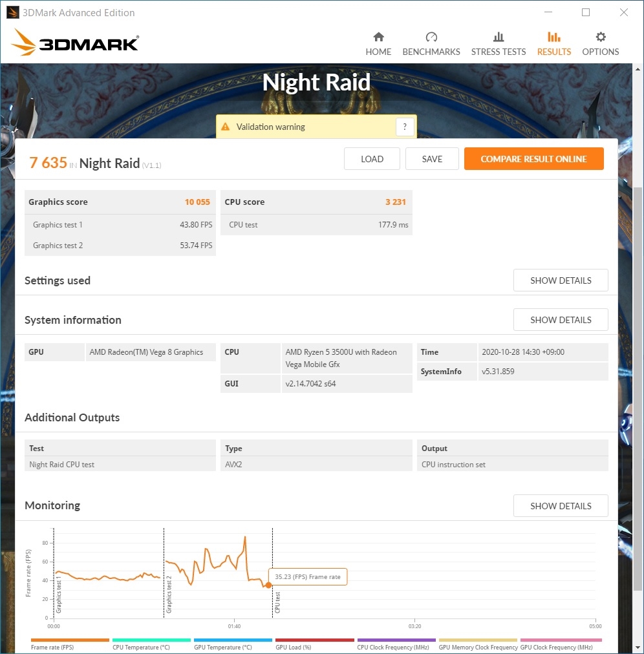Screen dimensions: 644x654
Task: Show details for Settings used
Action: point(561,280)
